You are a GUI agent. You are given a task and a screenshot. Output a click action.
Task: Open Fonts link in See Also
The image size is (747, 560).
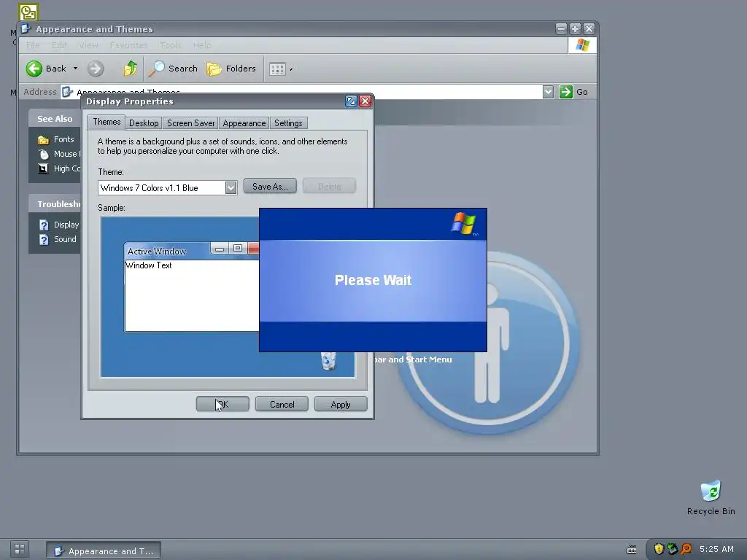click(64, 139)
